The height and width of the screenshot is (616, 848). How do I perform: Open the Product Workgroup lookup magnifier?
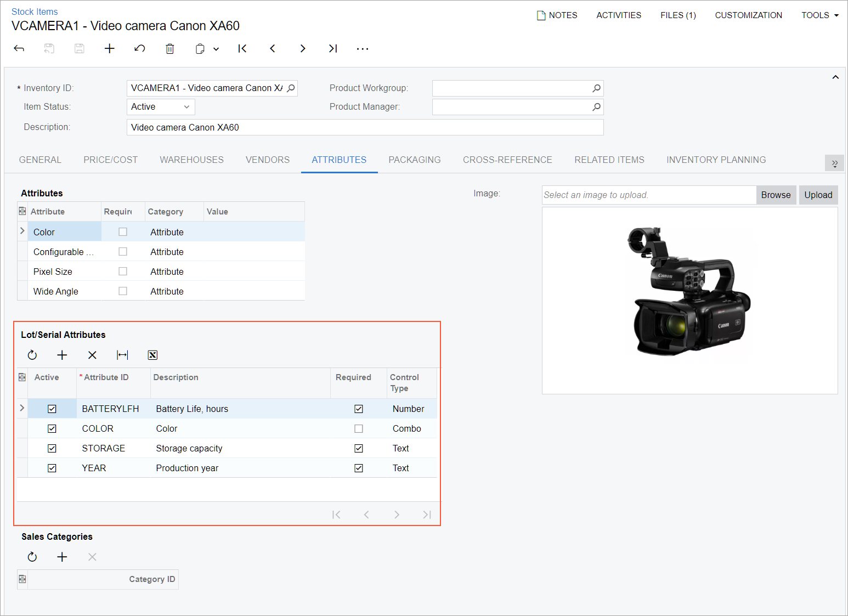tap(597, 88)
